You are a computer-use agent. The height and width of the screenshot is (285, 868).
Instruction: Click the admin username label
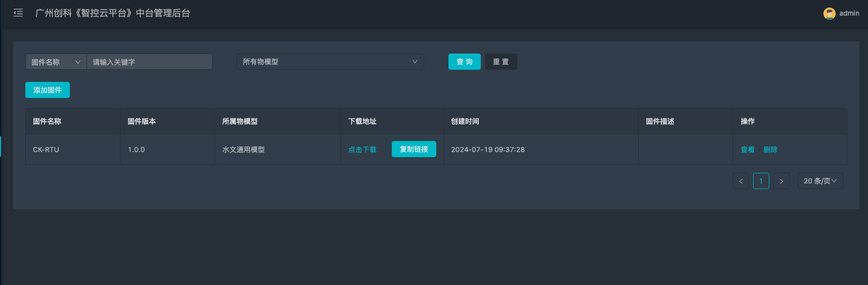(x=849, y=14)
